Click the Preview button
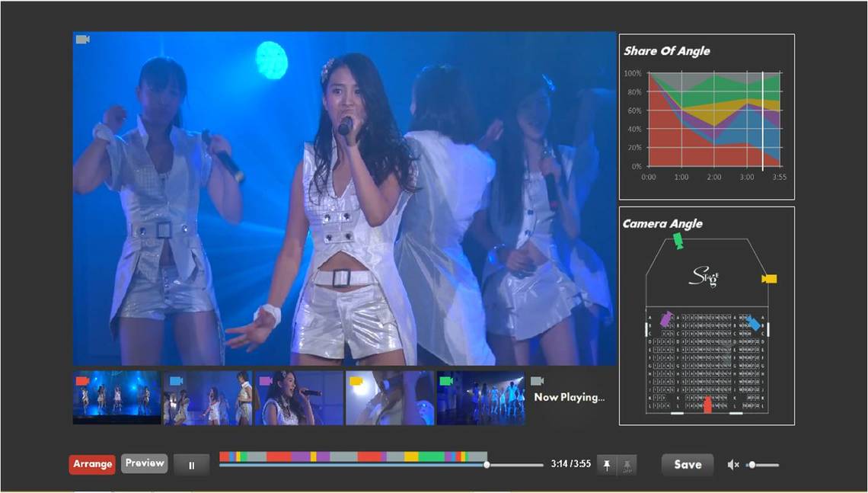 click(x=145, y=463)
